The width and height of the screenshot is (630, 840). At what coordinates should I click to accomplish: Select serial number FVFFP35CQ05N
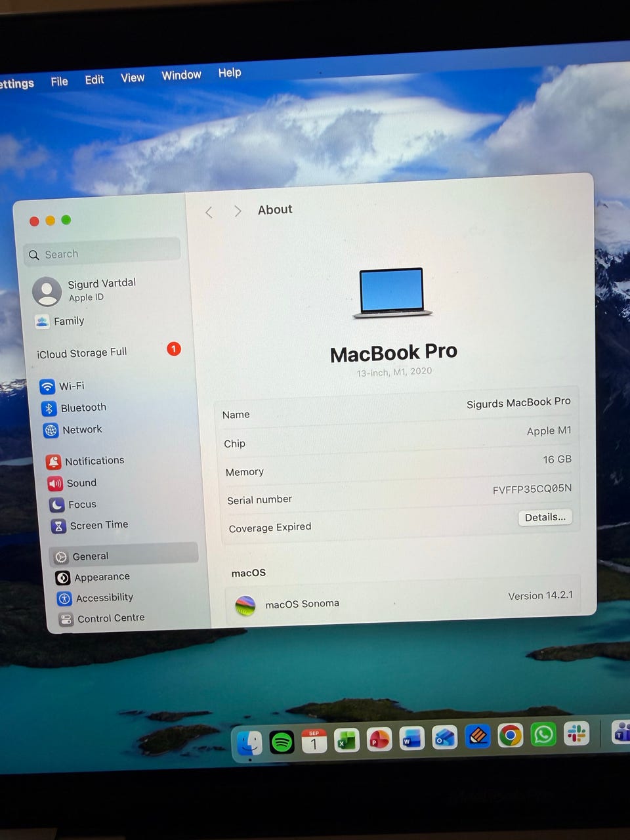(532, 489)
